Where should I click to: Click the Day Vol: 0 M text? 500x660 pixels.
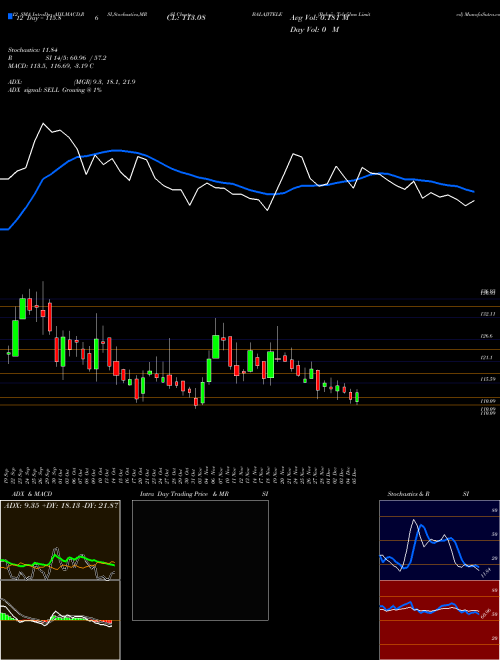click(x=314, y=29)
